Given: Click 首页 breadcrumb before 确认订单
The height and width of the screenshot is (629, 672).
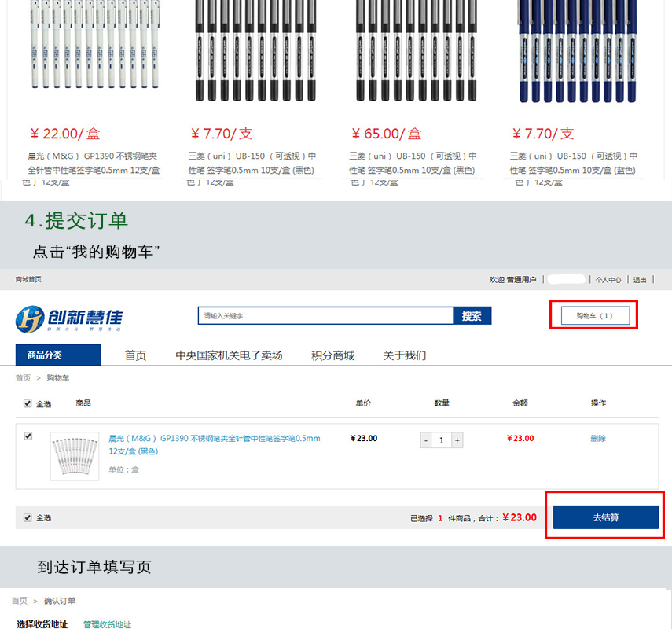Looking at the screenshot, I should pyautogui.click(x=20, y=601).
